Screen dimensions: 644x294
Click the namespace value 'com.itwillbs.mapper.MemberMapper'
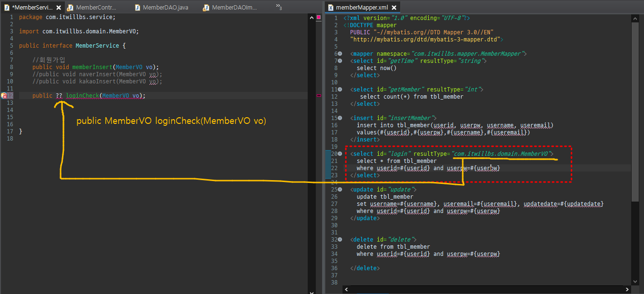pyautogui.click(x=467, y=54)
